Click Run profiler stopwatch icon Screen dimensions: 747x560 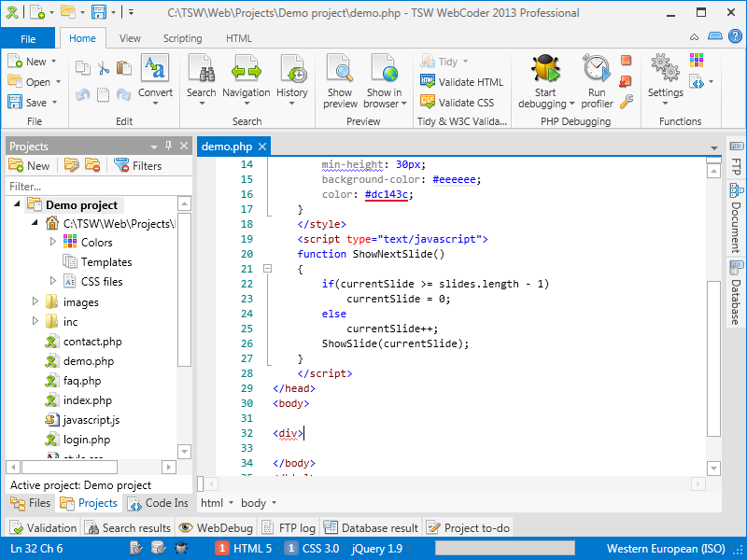point(597,70)
